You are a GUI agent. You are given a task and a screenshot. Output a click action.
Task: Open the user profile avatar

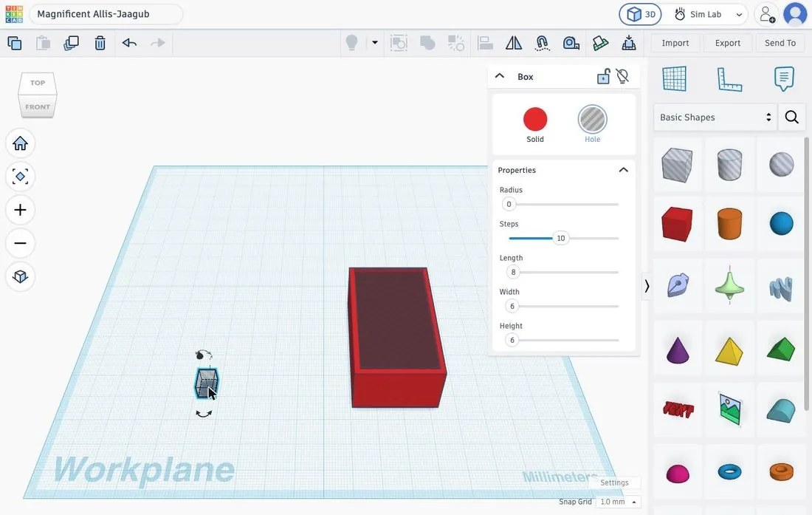(x=796, y=15)
